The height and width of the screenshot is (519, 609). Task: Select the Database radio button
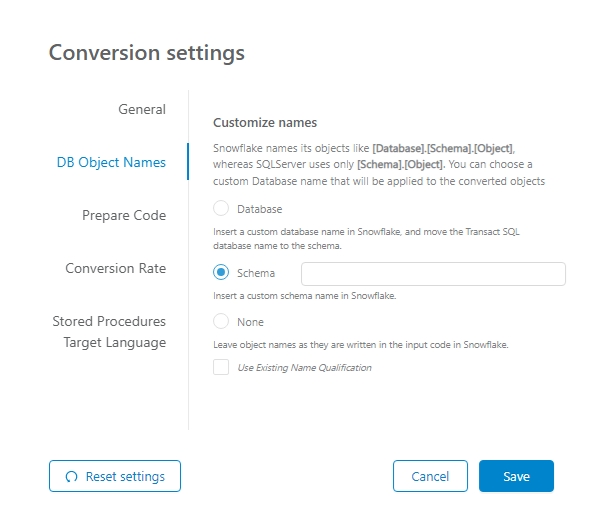point(221,210)
